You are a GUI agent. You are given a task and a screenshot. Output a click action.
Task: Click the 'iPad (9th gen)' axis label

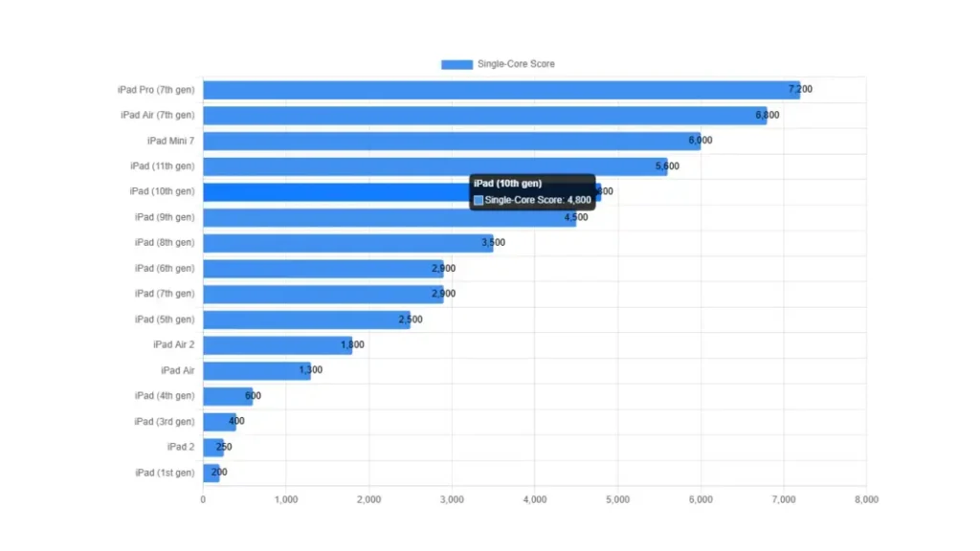pos(165,217)
